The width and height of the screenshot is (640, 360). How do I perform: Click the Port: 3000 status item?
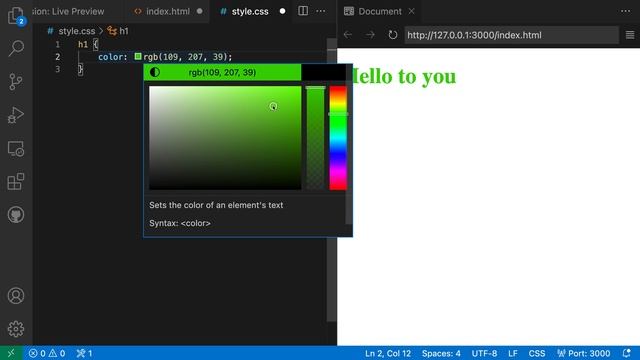tap(584, 353)
